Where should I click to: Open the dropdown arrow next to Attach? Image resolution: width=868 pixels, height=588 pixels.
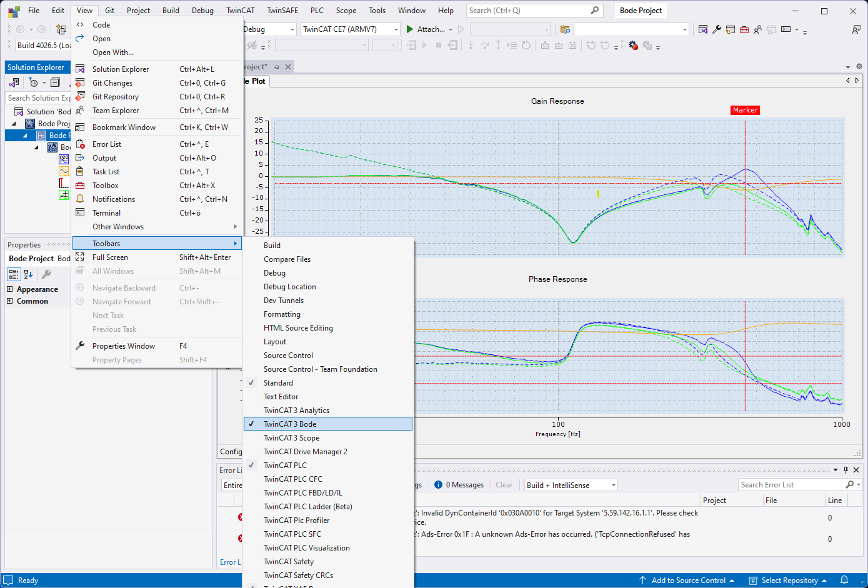tap(451, 29)
